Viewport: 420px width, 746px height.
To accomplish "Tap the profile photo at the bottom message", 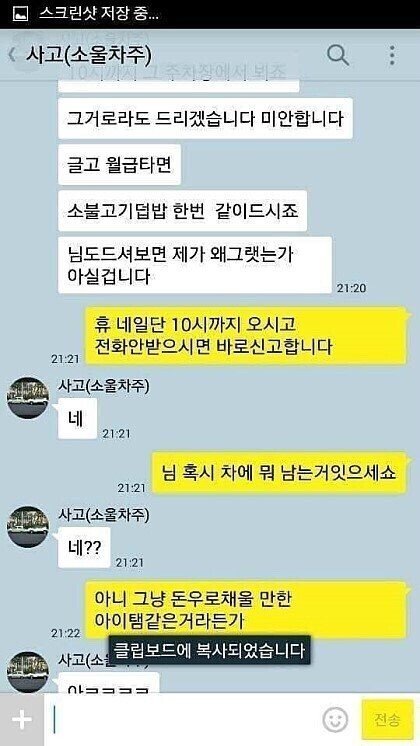I will click(28, 672).
